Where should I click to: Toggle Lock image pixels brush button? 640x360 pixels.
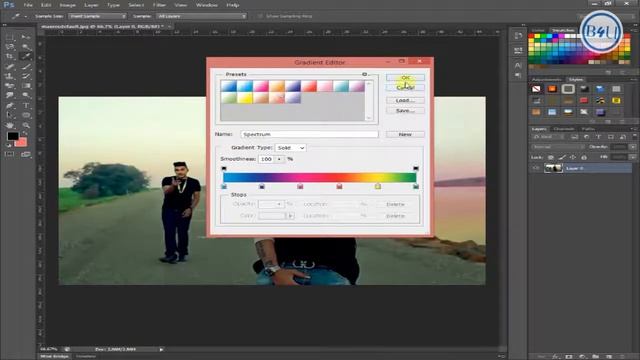coord(562,157)
